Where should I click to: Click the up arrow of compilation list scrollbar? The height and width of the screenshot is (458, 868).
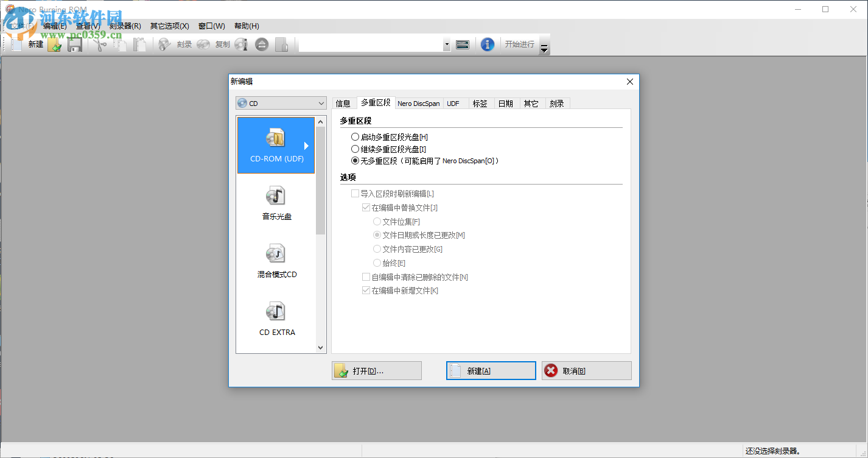click(321, 121)
